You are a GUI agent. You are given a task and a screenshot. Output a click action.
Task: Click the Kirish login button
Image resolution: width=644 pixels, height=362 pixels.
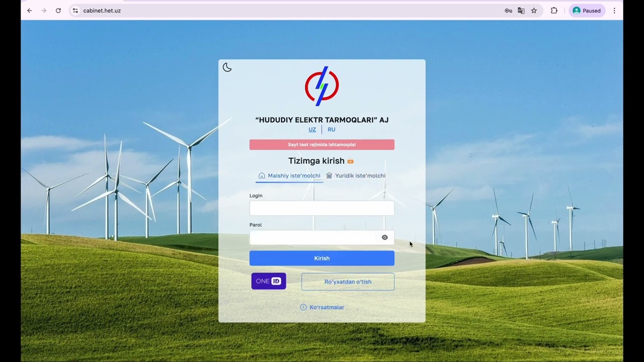[x=322, y=258]
